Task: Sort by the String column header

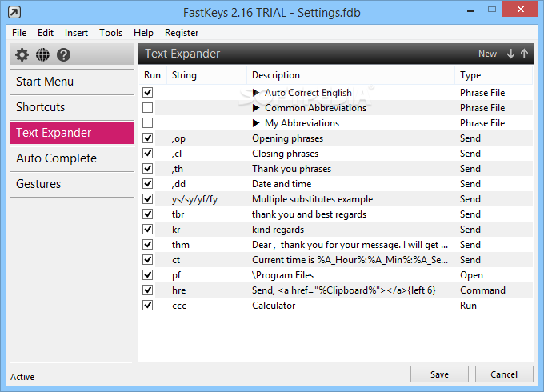Action: tap(206, 75)
